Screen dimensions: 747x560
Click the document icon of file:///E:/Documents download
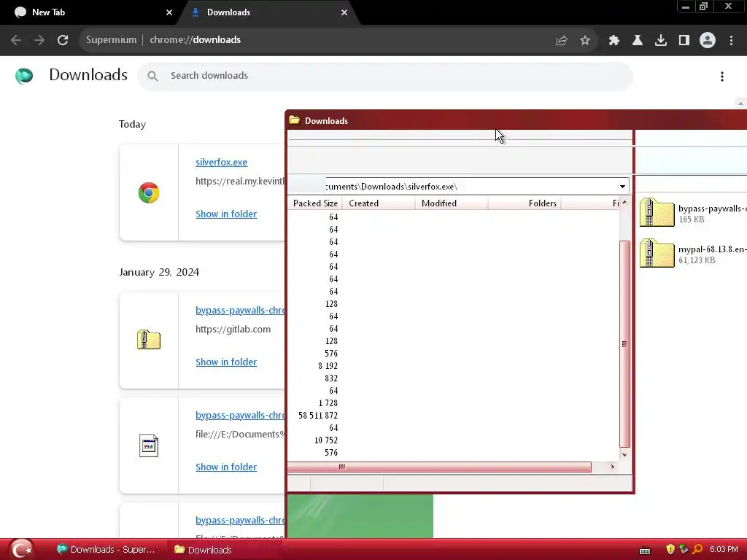[149, 446]
